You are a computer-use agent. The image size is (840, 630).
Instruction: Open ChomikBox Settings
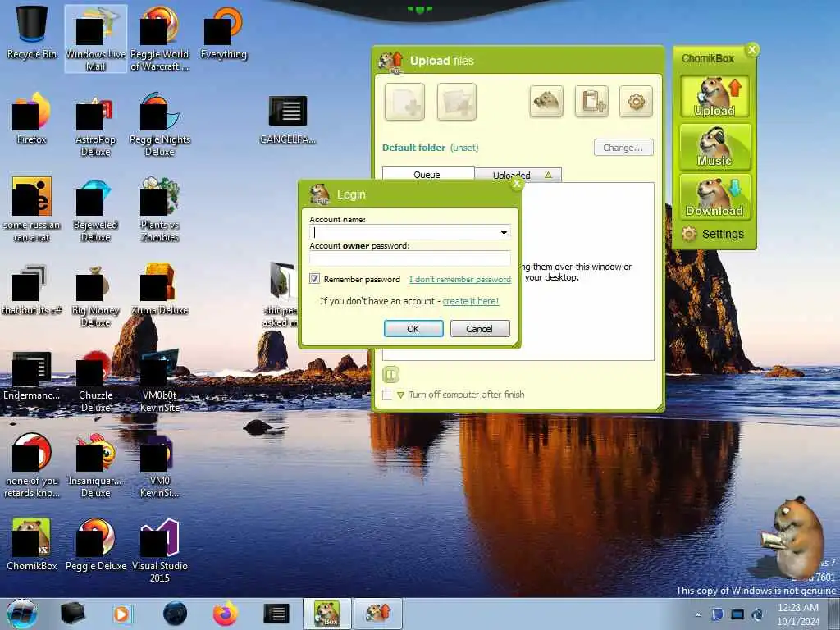click(713, 234)
